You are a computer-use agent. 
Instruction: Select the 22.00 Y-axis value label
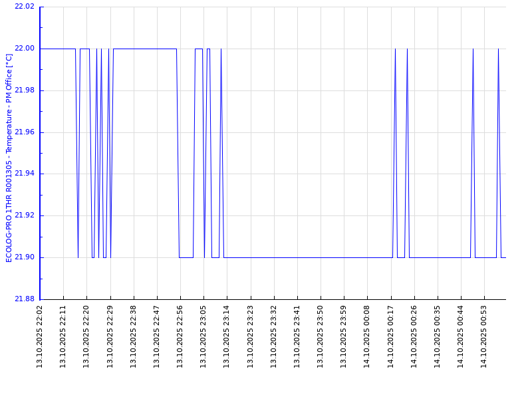[25, 49]
